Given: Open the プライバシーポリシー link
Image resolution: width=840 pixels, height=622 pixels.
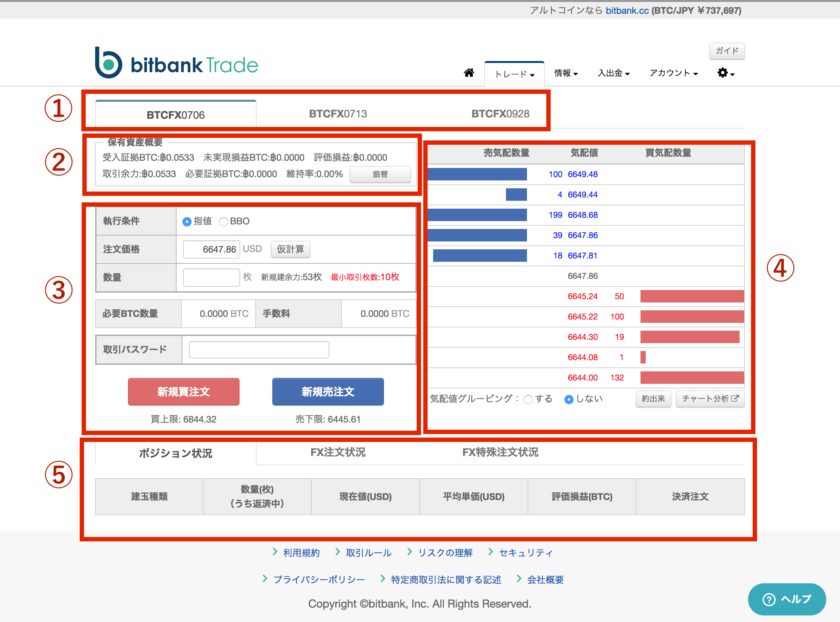Looking at the screenshot, I should [x=319, y=579].
